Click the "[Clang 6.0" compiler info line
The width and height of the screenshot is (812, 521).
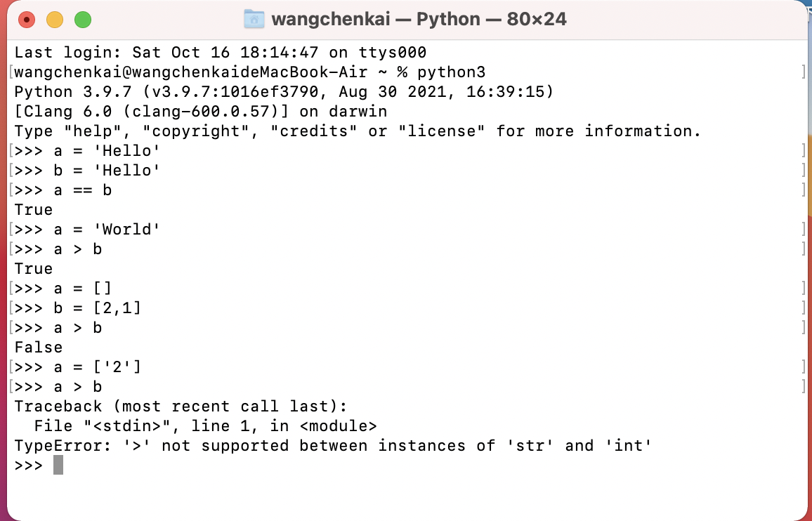click(201, 112)
